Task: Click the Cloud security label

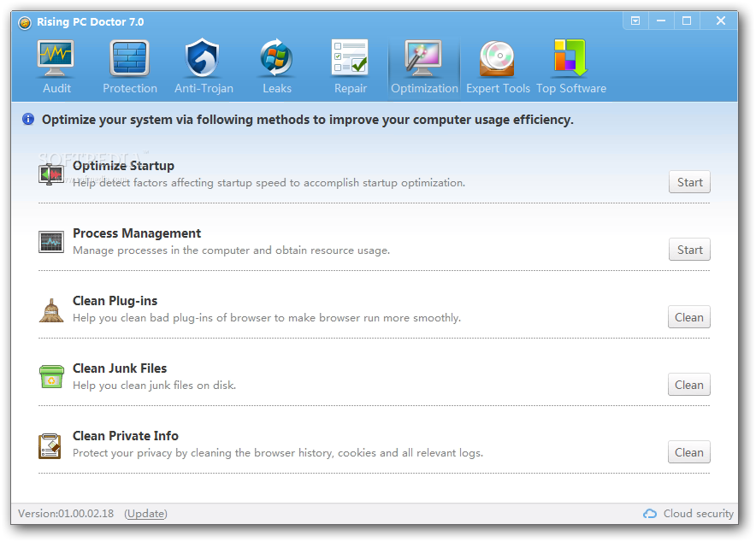Action: [x=698, y=514]
